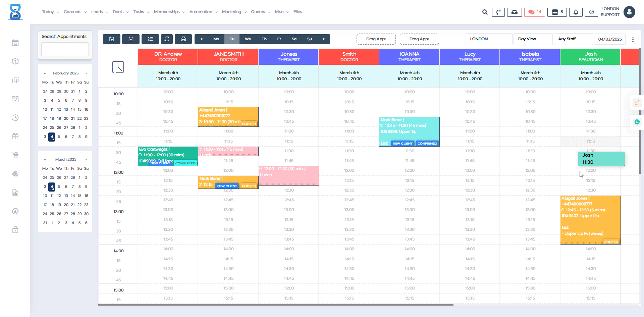Click the phone calls icon in the header
Image resolution: width=644 pixels, height=317 pixels.
[x=498, y=12]
